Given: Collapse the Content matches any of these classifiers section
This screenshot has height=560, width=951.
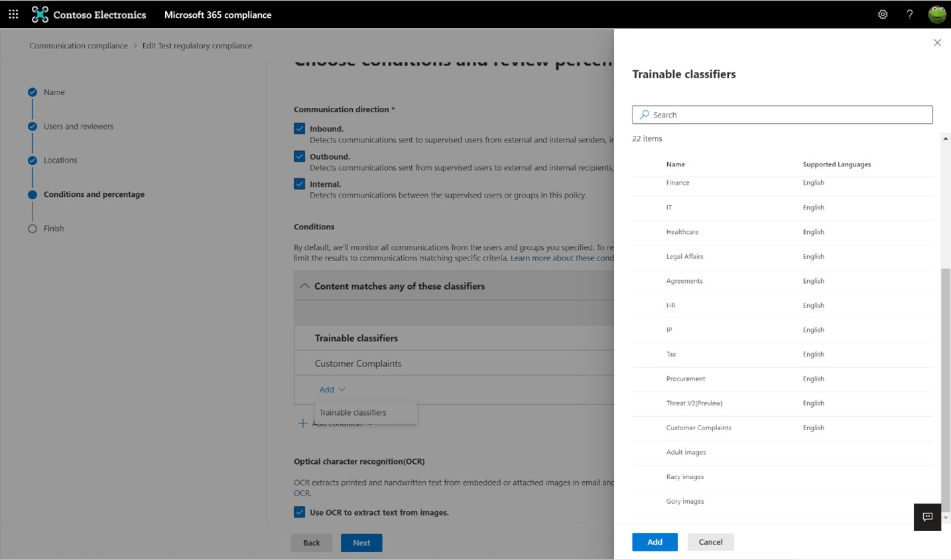Looking at the screenshot, I should point(305,286).
